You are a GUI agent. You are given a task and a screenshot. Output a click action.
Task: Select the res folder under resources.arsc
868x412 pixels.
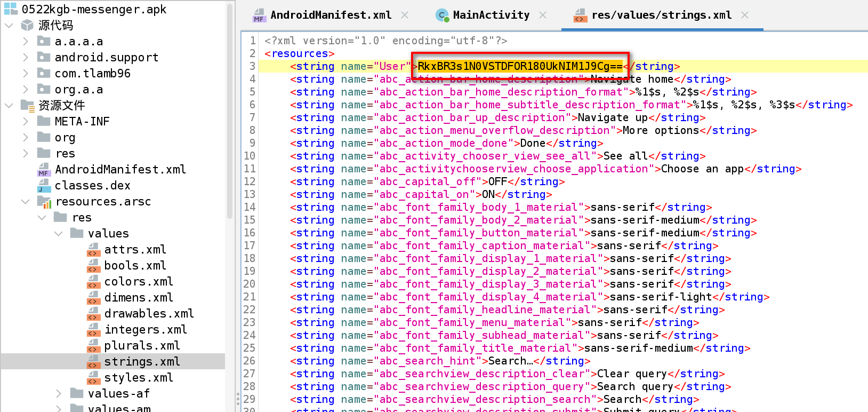tap(82, 217)
